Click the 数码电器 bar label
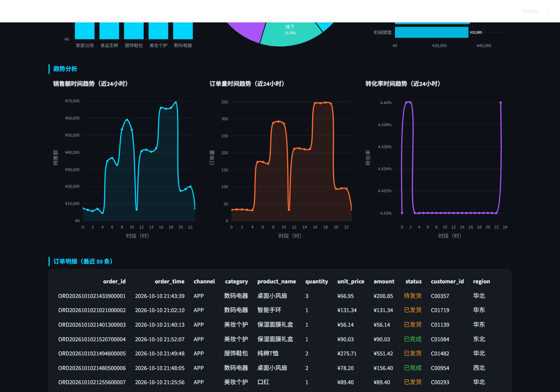The height and width of the screenshot is (392, 560). pos(183,46)
